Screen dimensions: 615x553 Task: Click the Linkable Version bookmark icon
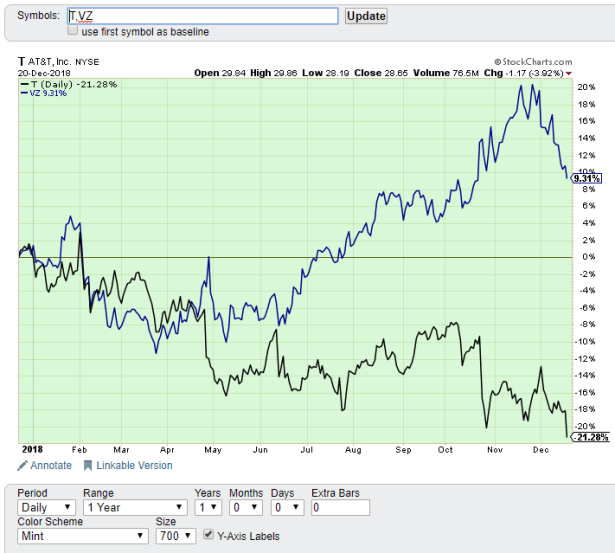click(x=88, y=465)
